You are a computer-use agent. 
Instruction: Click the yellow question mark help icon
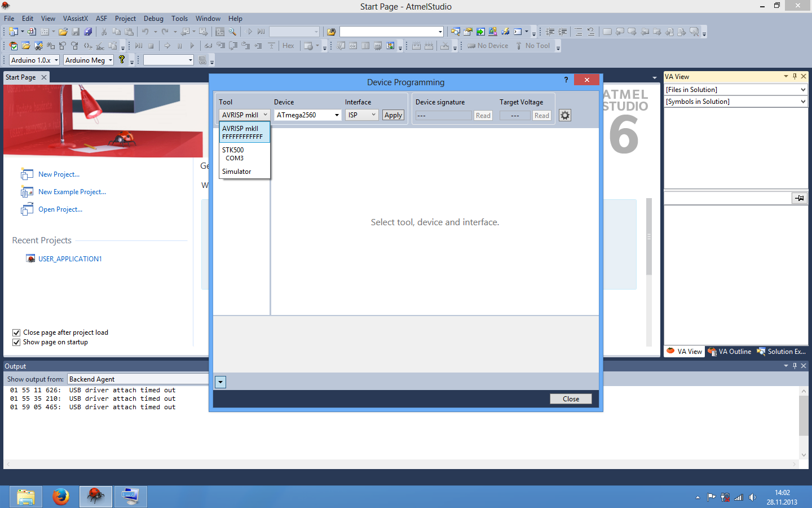[122, 60]
